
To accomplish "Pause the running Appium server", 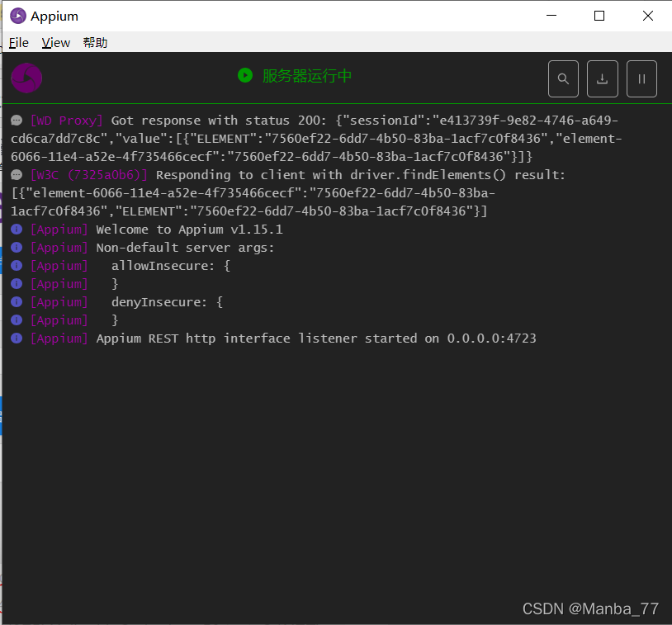I will (641, 79).
